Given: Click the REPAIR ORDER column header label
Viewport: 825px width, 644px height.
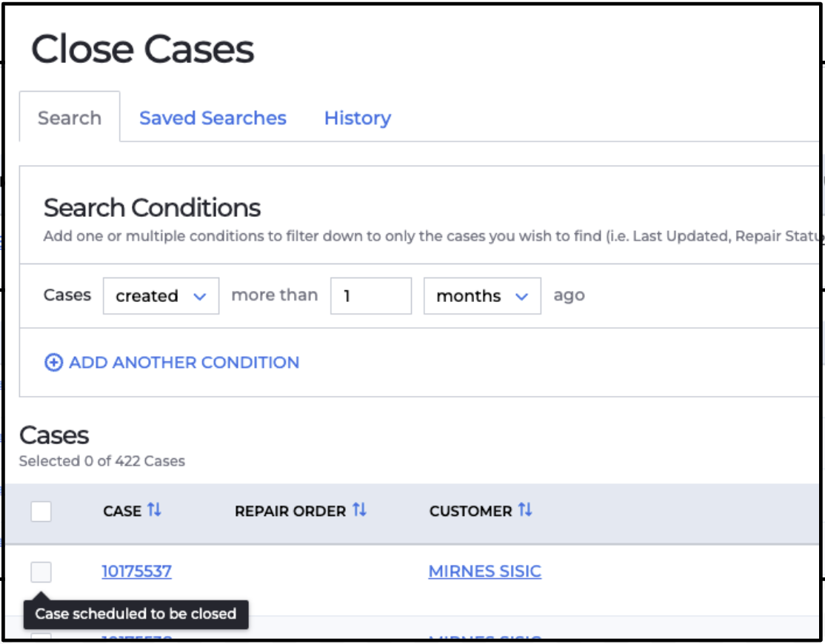Looking at the screenshot, I should click(x=290, y=511).
